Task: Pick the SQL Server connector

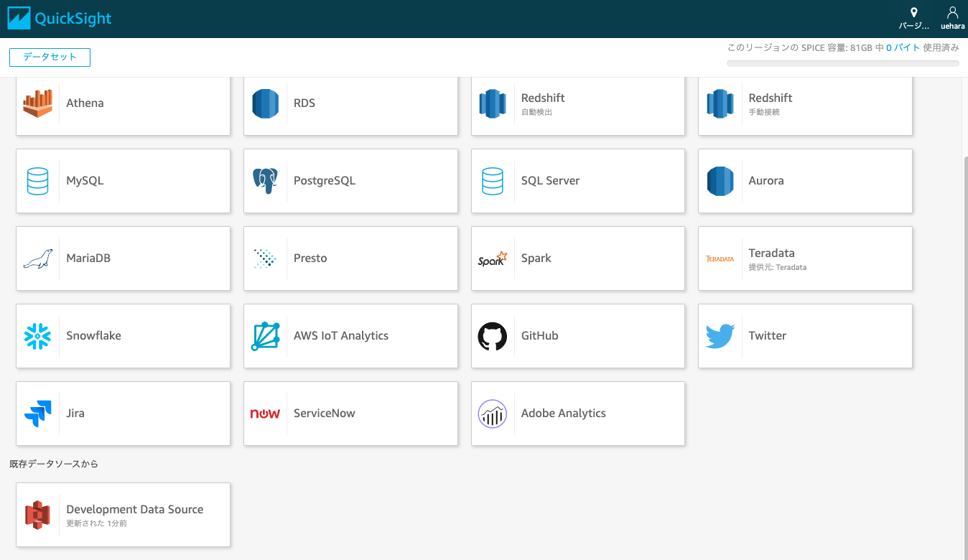Action: pyautogui.click(x=577, y=180)
